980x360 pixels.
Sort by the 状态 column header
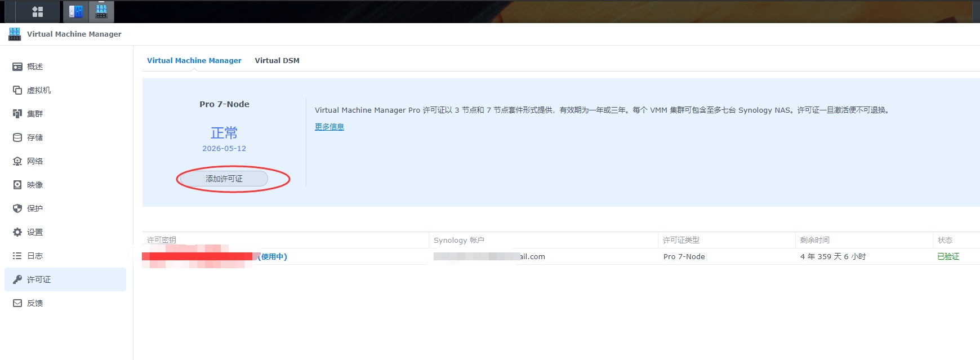tap(956, 240)
